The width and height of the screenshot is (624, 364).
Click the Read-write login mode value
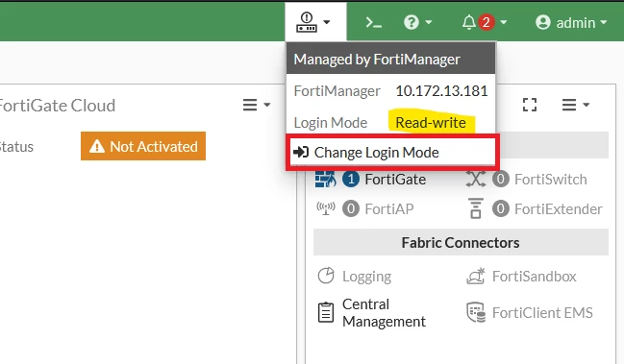point(431,123)
